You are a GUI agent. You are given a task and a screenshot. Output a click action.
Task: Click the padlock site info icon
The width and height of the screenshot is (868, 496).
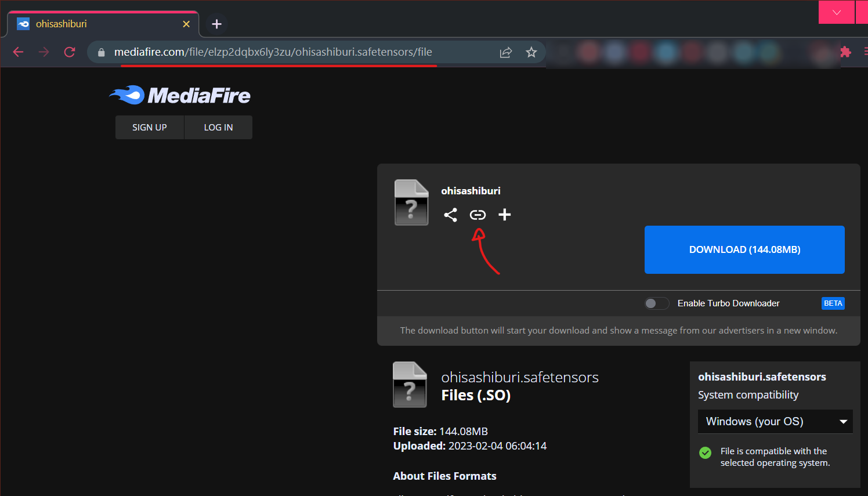(102, 52)
